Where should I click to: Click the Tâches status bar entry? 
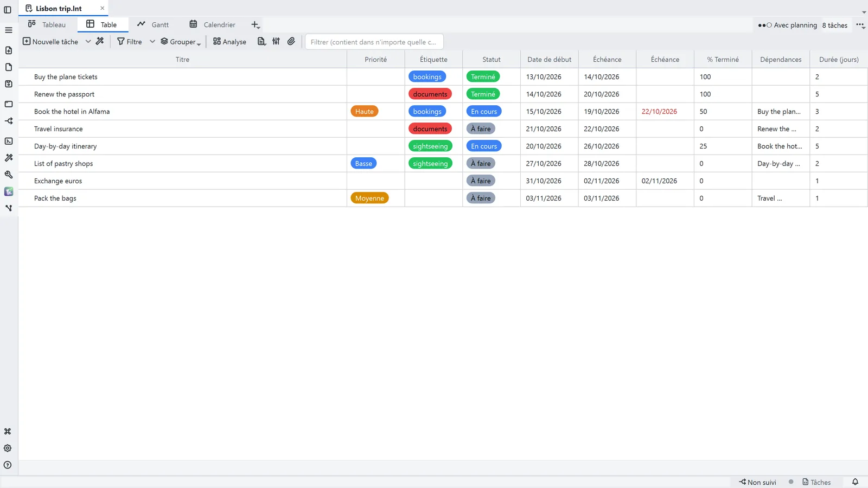[816, 482]
